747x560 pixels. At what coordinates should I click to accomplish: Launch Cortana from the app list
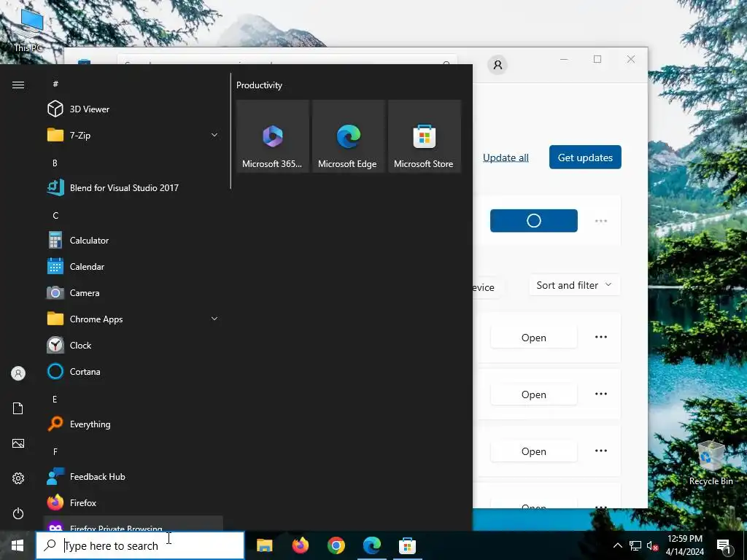point(133,371)
